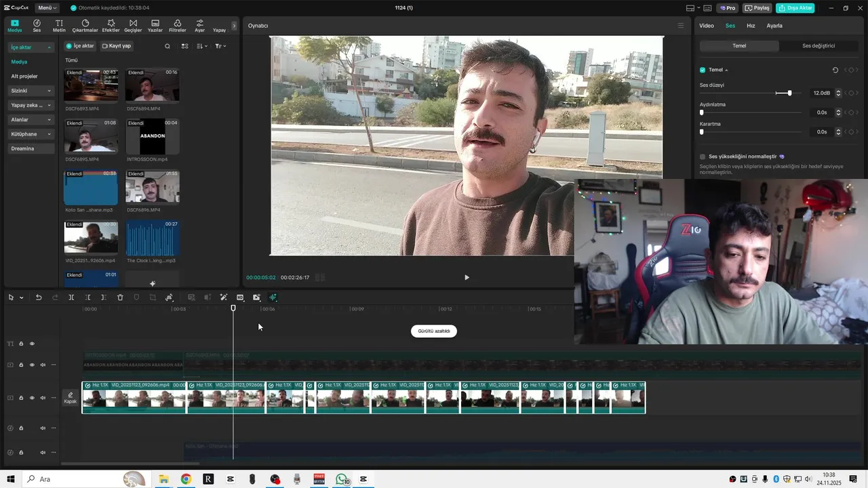Select the Ses değiştirici sub-tab

click(x=818, y=46)
